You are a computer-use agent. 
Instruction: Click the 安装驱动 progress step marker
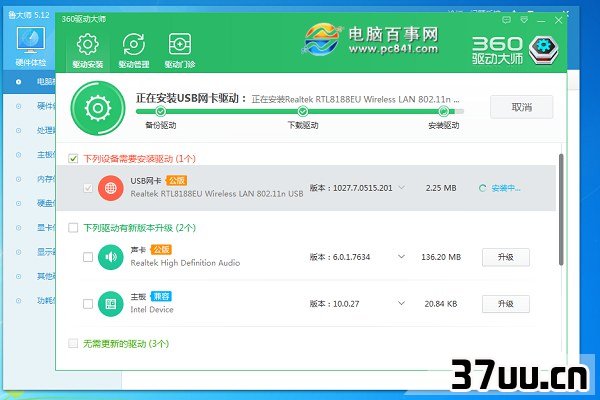443,111
